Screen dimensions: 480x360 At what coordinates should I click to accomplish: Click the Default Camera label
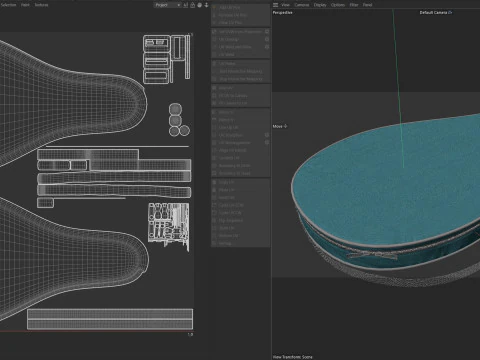[x=433, y=12]
